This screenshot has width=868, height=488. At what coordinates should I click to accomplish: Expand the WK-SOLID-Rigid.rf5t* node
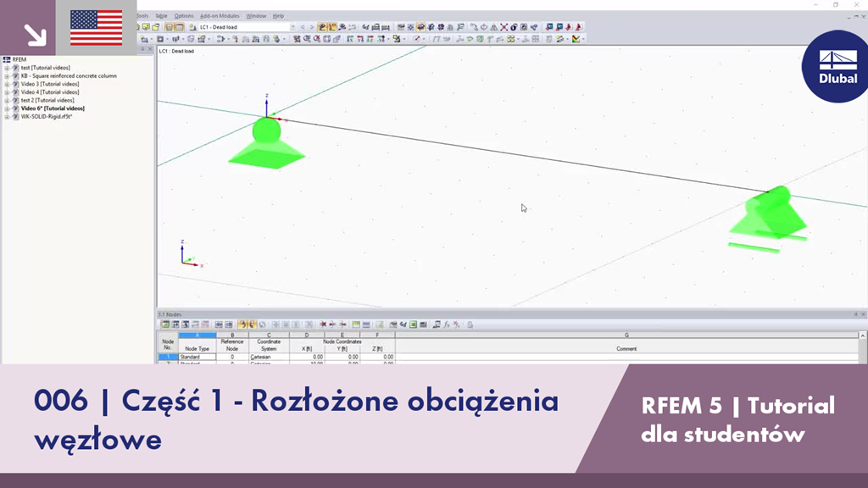point(7,117)
